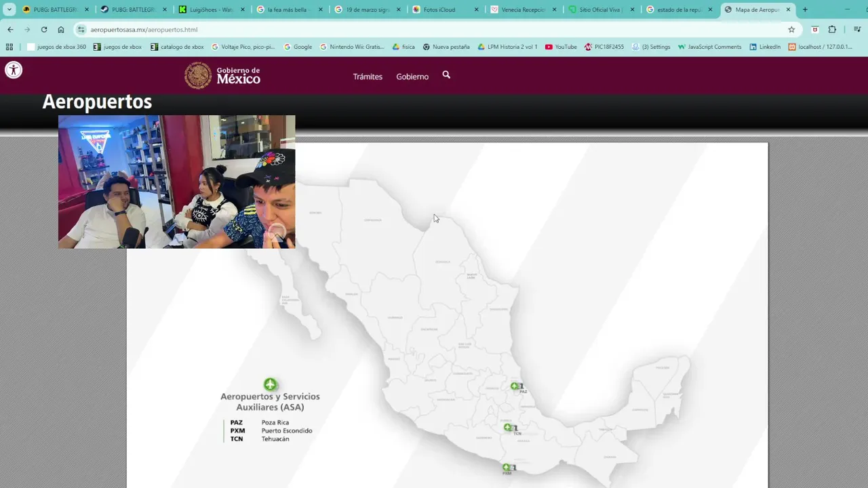Click the Gobierno de México logo
Viewport: 868px width, 488px height.
click(x=222, y=76)
